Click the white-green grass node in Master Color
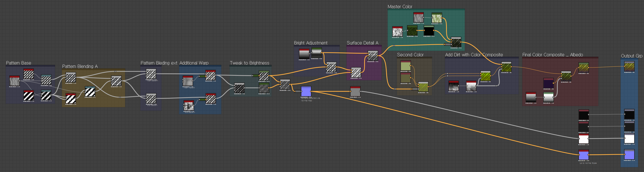Viewport: 644px width, 172px height. click(437, 18)
